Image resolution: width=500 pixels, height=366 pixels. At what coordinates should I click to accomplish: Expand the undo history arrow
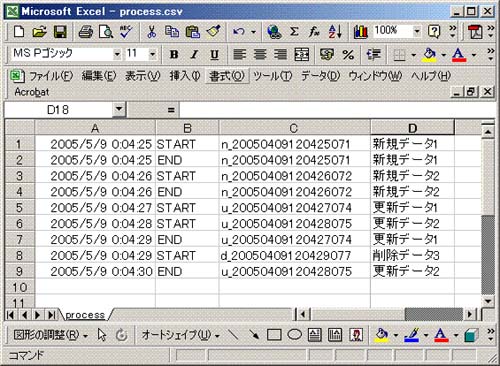pos(253,32)
